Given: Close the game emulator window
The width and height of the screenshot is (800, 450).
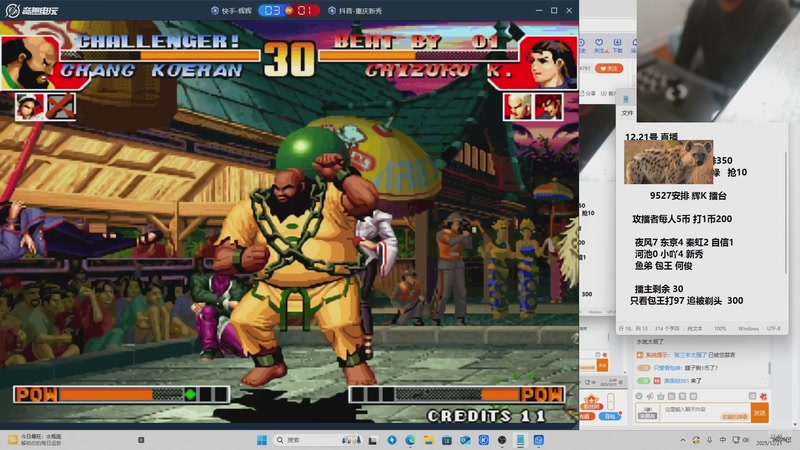Looking at the screenshot, I should click(569, 10).
